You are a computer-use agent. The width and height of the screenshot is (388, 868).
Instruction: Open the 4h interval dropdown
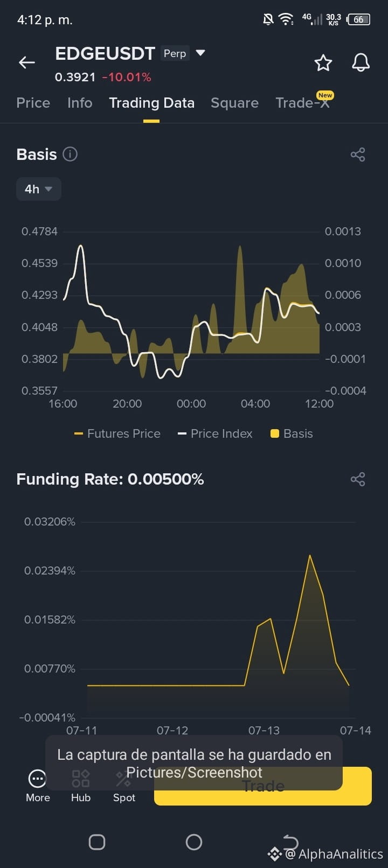pos(39,189)
